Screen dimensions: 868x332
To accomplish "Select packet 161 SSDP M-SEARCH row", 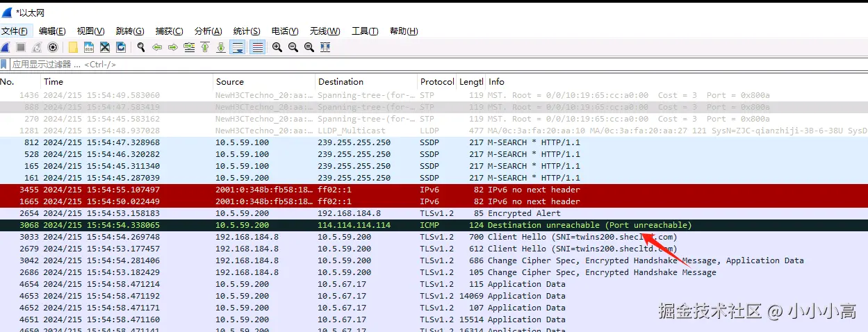I will click(x=434, y=178).
